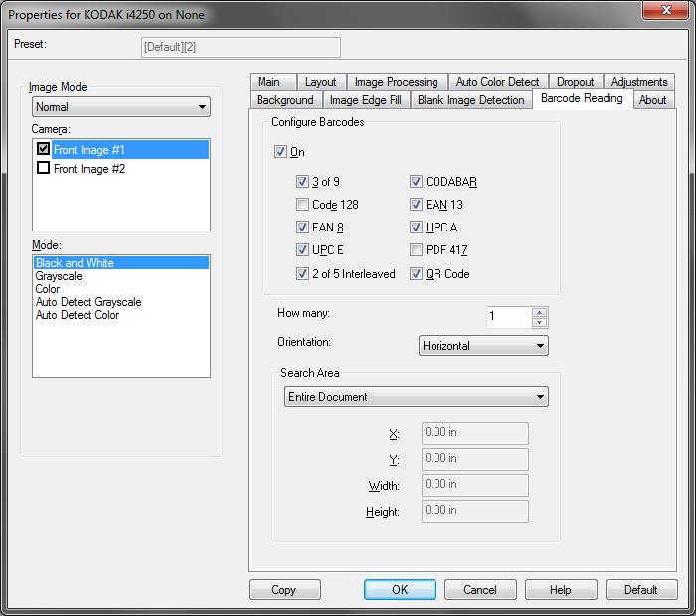Decrease the How many value with down arrow
The width and height of the screenshot is (696, 616).
[x=539, y=323]
